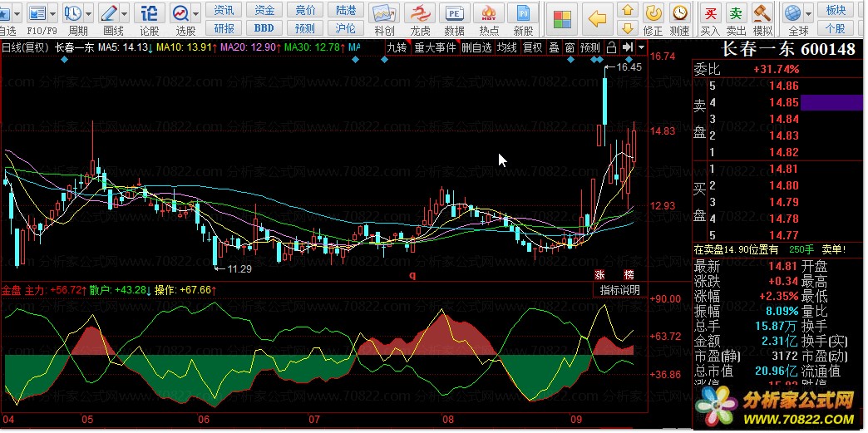Screen dimensions: 868x433
Task: Click the 资金 capital flow button
Action: pos(264,10)
